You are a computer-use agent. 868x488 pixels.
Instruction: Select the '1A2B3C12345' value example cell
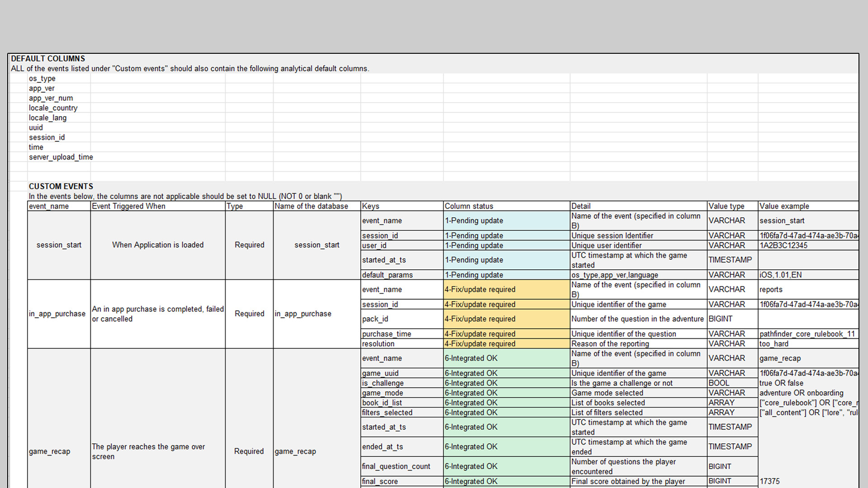[x=808, y=245]
